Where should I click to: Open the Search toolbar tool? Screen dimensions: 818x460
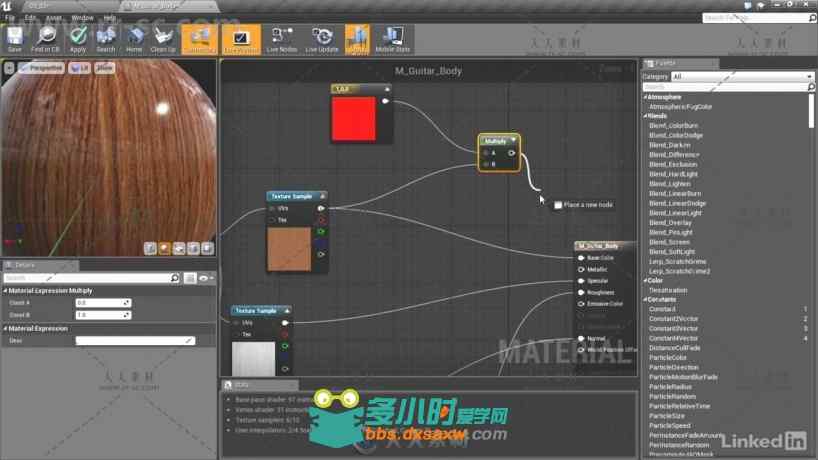(x=105, y=40)
